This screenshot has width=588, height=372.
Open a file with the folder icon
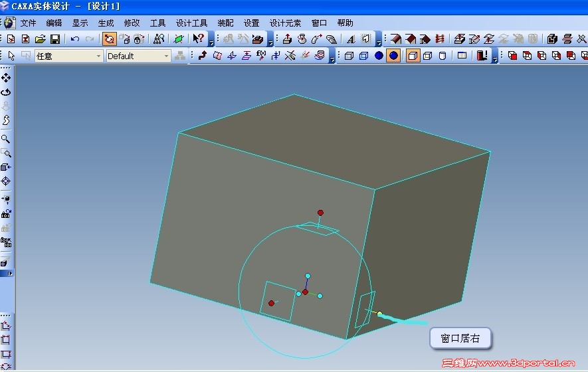coord(40,39)
